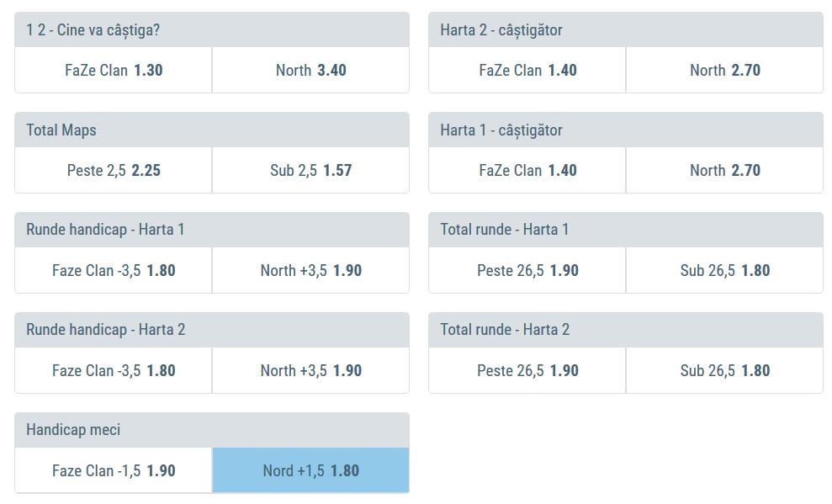Bet North +3,5 in Runde handicap Harta 1
The image size is (832, 504).
pos(310,271)
